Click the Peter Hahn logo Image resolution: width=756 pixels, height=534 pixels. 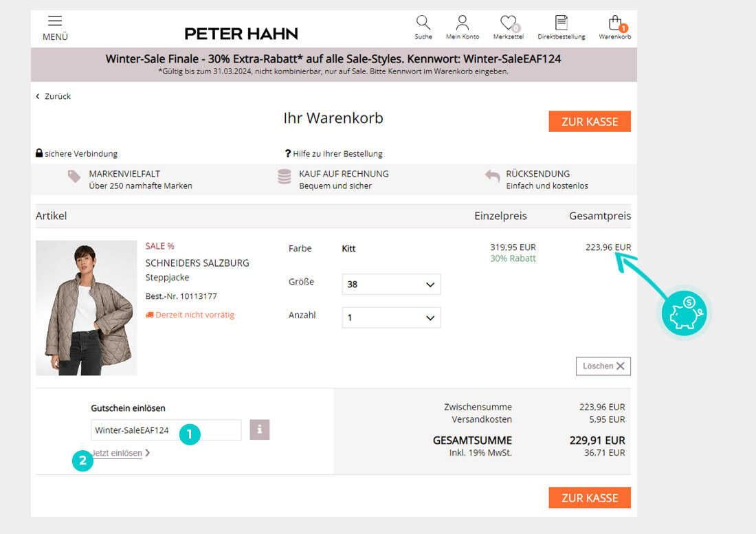click(x=241, y=34)
